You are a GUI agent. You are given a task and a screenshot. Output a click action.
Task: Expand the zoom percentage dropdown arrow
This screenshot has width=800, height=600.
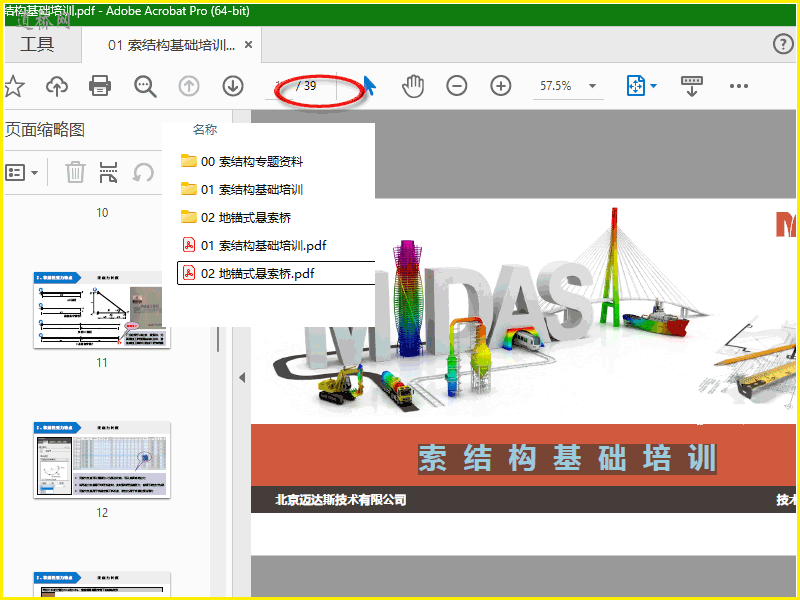[592, 86]
